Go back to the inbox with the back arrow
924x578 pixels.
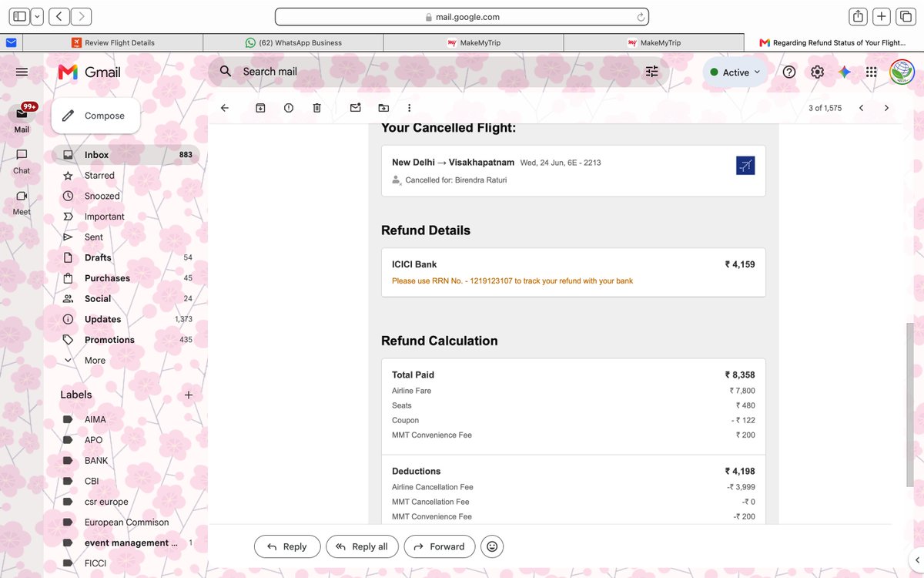pos(225,108)
